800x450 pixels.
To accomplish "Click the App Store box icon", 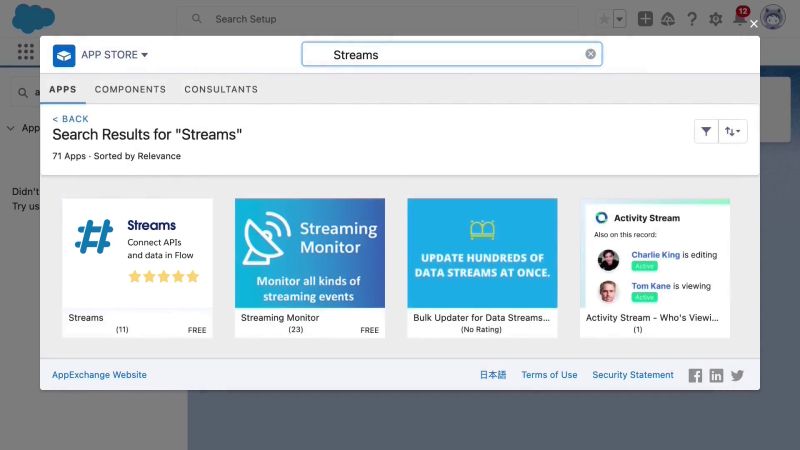I will pyautogui.click(x=64, y=55).
